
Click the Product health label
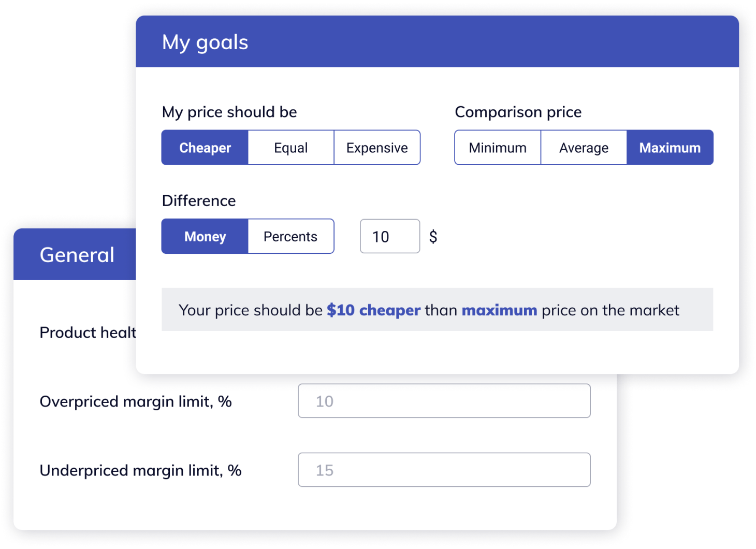pos(87,333)
